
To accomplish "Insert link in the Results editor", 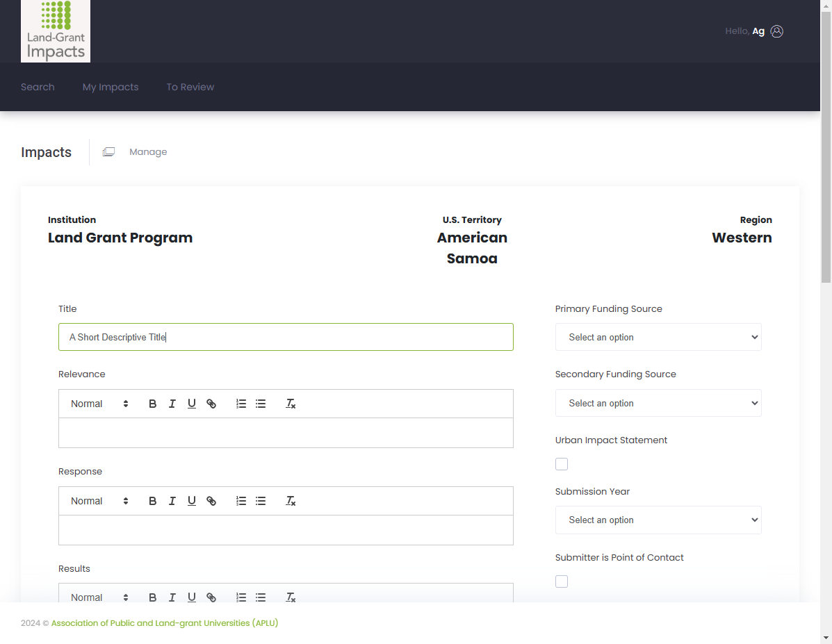I will click(211, 597).
